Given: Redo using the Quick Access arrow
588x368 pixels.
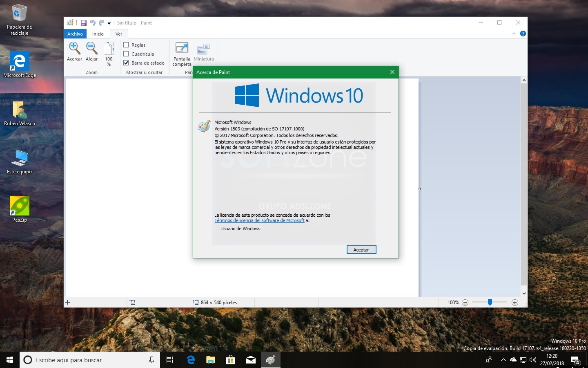Looking at the screenshot, I should pos(101,23).
